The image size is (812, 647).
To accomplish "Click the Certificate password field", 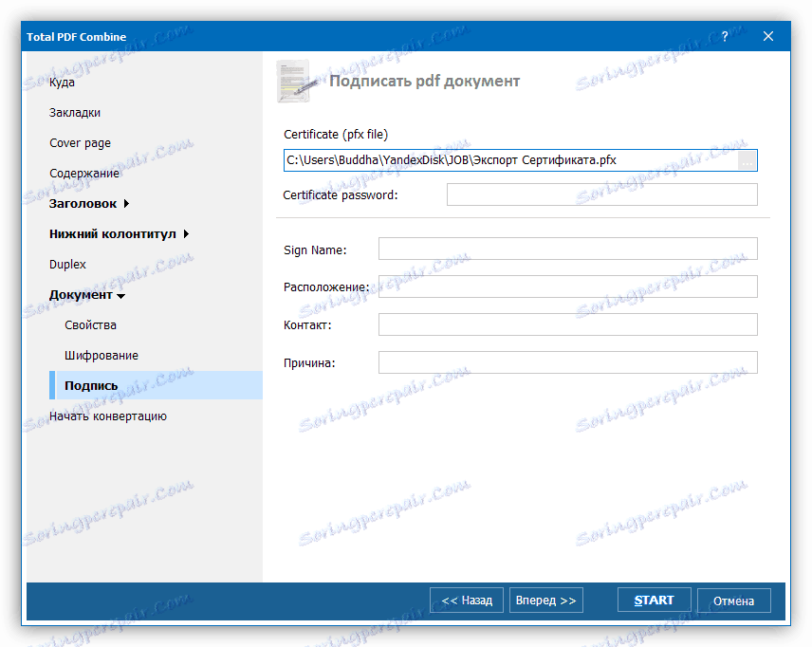I will coord(601,194).
